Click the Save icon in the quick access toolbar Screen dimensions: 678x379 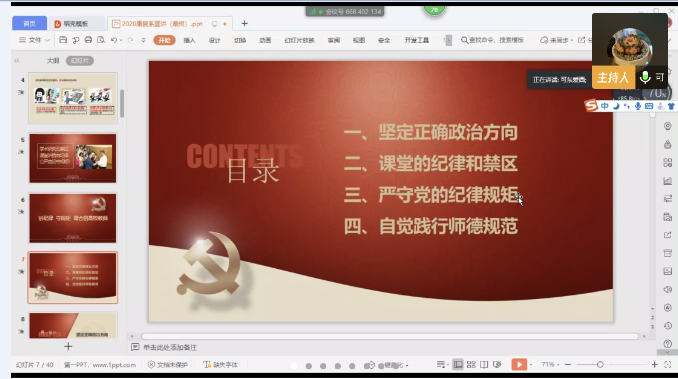63,40
